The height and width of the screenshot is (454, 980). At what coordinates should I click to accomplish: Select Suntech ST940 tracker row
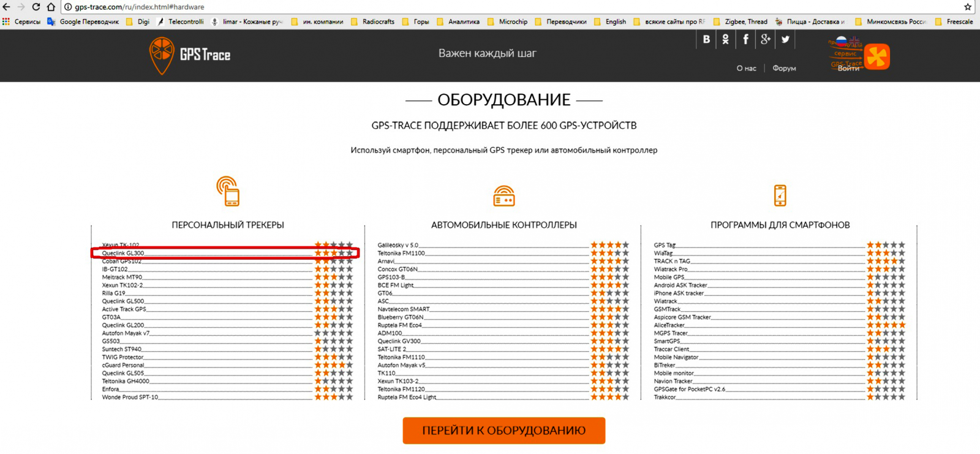pos(227,349)
